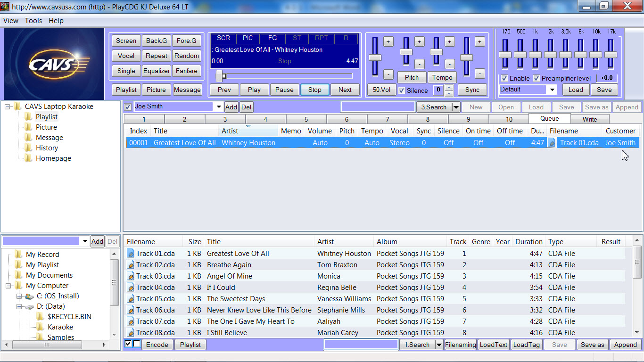The height and width of the screenshot is (362, 644).
Task: Click the Track 01.cda file icon in file list
Action: 131,254
